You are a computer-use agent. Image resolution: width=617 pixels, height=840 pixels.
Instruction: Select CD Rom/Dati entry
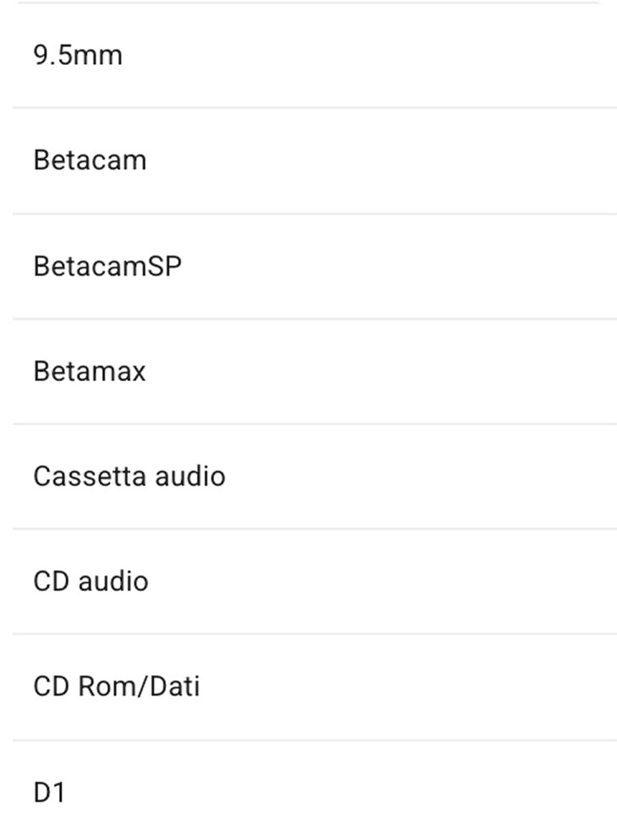(116, 687)
